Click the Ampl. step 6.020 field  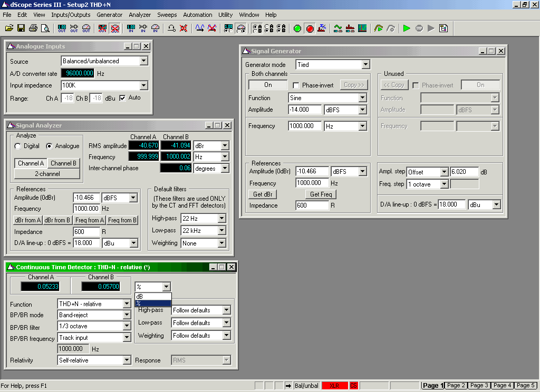coord(464,172)
